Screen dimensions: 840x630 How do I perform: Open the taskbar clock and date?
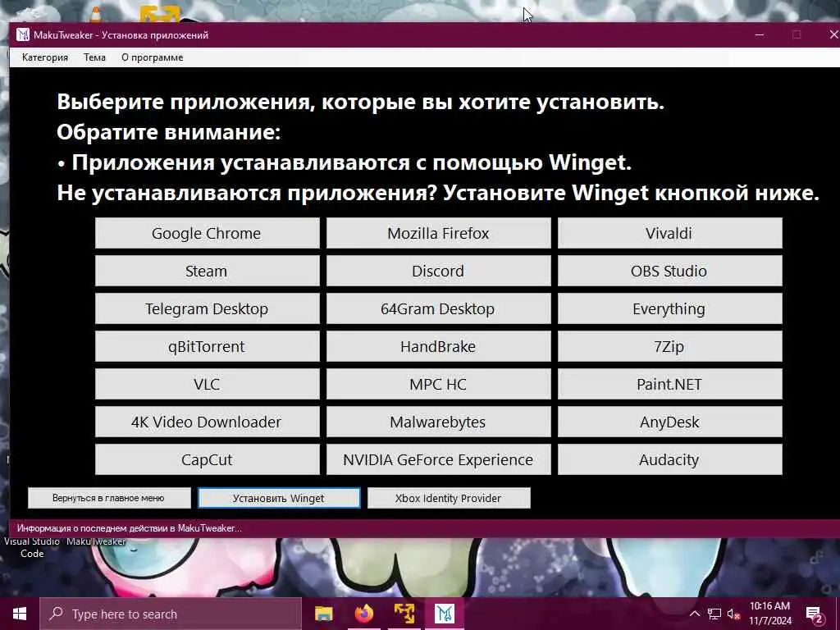769,614
